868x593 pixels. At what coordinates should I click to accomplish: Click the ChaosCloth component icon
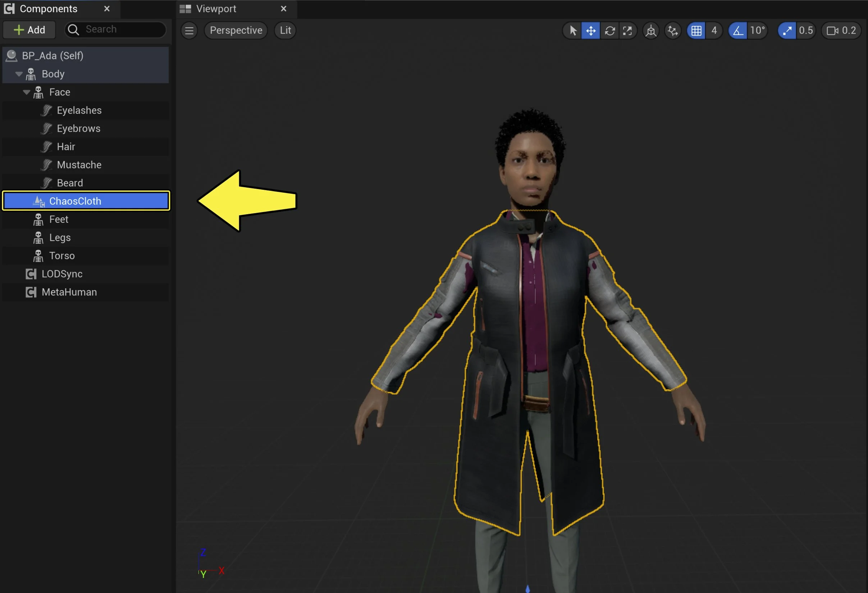(x=39, y=201)
